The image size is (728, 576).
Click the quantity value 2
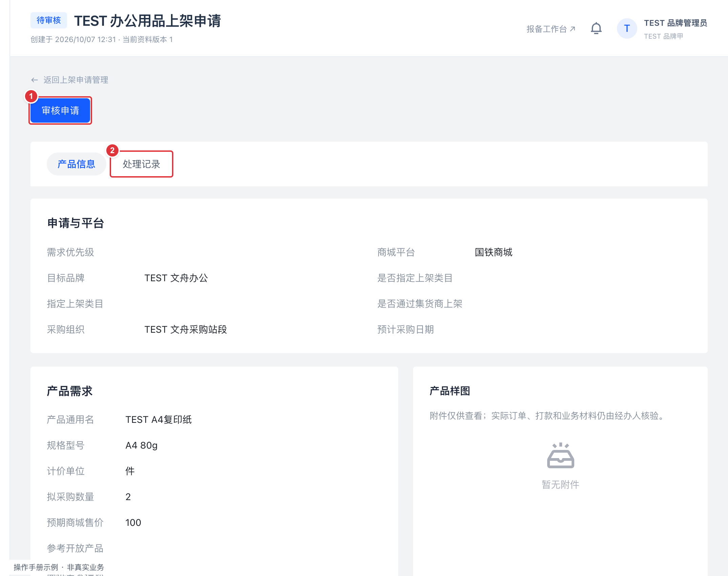click(128, 497)
